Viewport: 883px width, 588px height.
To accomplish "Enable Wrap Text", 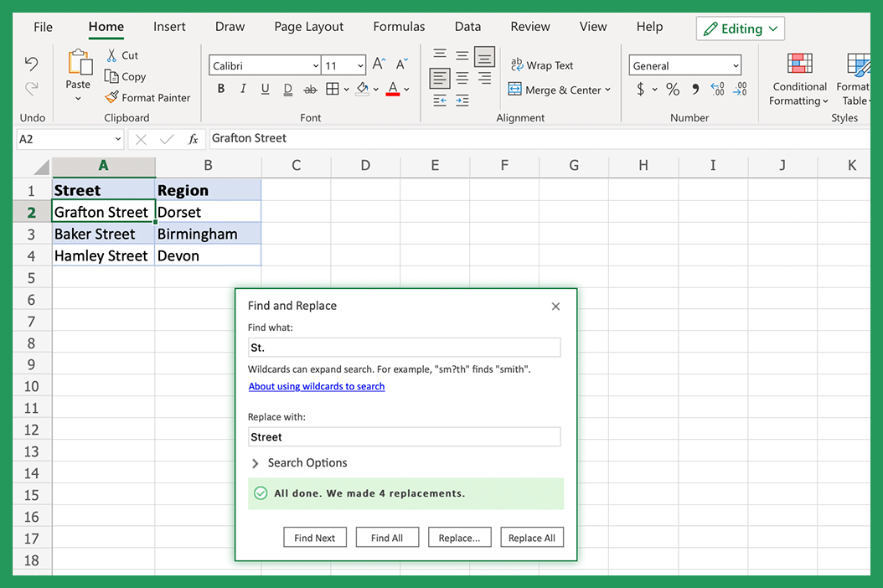I will coord(542,64).
